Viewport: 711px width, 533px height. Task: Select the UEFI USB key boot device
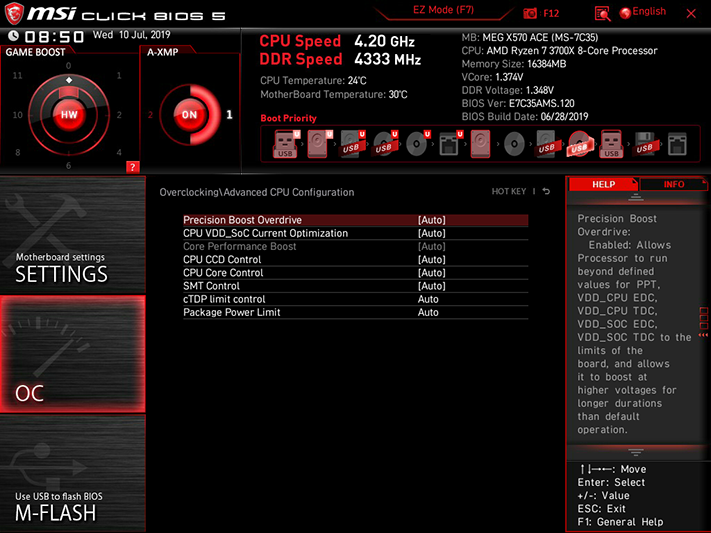(x=287, y=144)
